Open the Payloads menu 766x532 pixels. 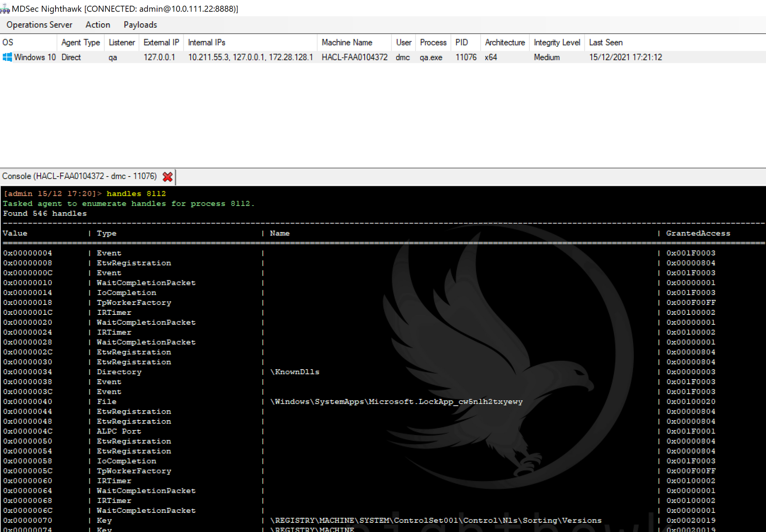tap(140, 25)
